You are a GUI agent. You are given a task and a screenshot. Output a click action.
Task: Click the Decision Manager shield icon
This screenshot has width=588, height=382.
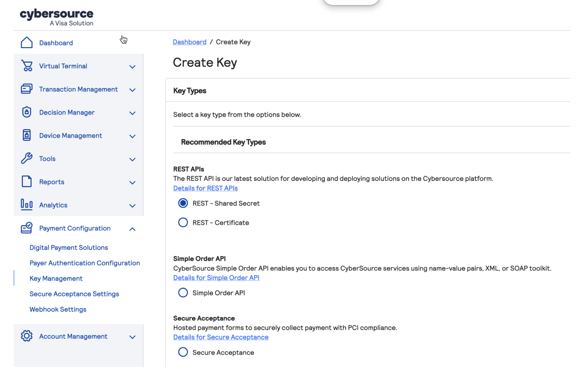coord(26,112)
